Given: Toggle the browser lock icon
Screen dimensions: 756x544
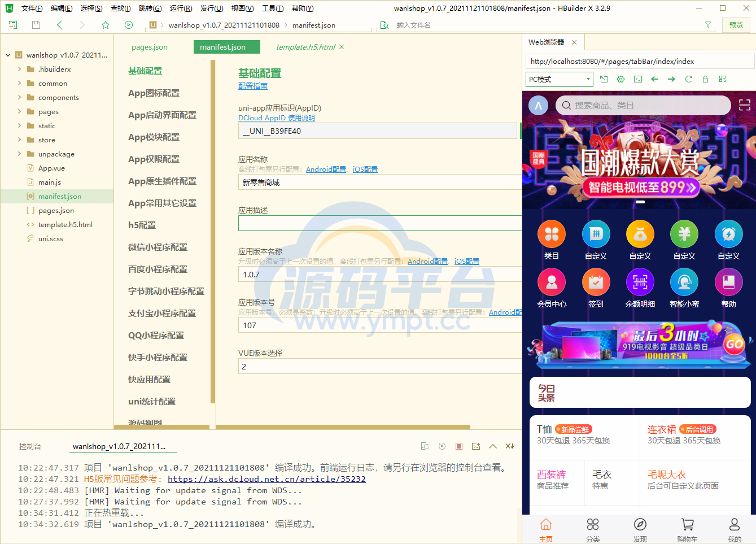Looking at the screenshot, I should (705, 79).
